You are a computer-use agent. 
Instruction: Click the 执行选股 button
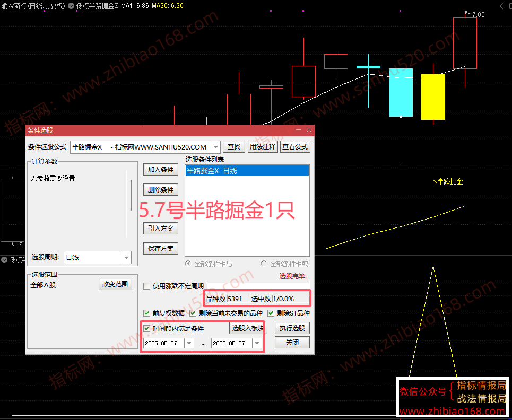click(292, 328)
